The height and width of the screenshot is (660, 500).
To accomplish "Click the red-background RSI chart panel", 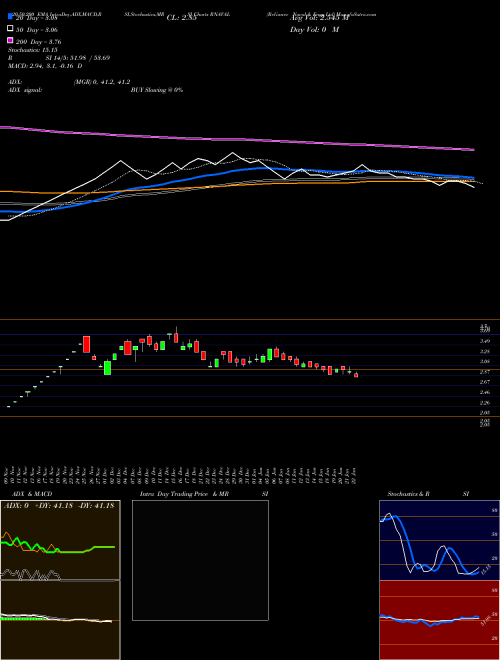I will [x=439, y=620].
